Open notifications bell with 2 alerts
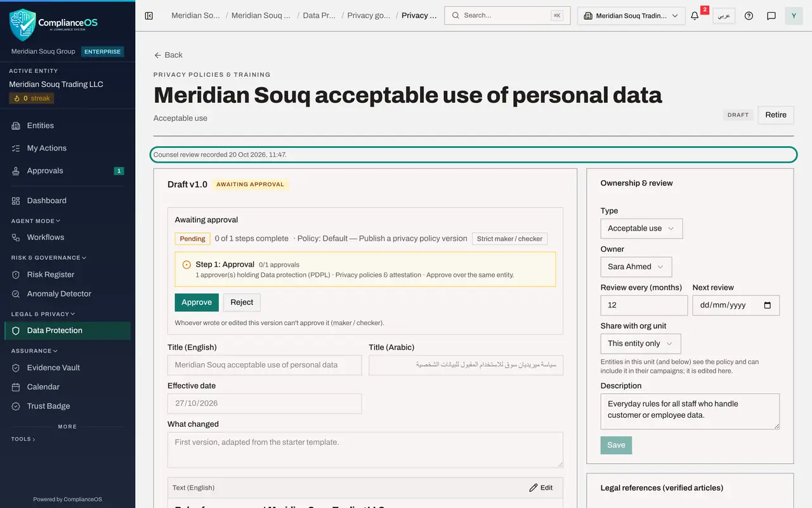This screenshot has width=812, height=508. point(695,16)
